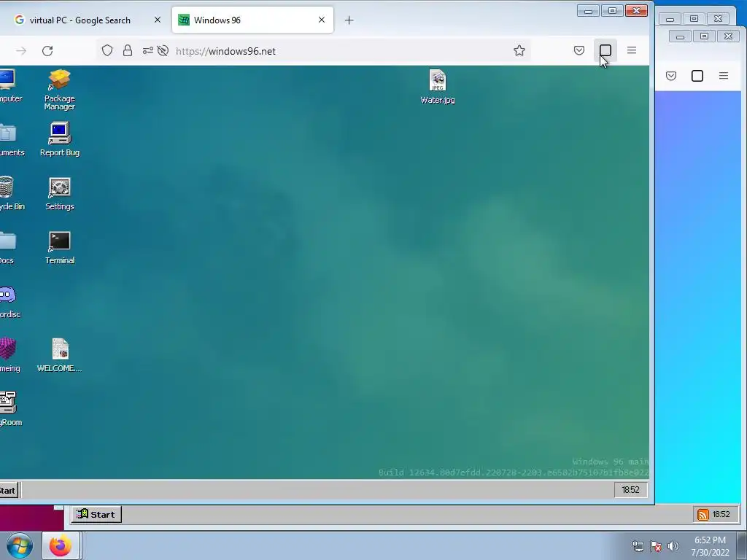This screenshot has width=747, height=560.
Task: View site security lock information
Action: [127, 50]
